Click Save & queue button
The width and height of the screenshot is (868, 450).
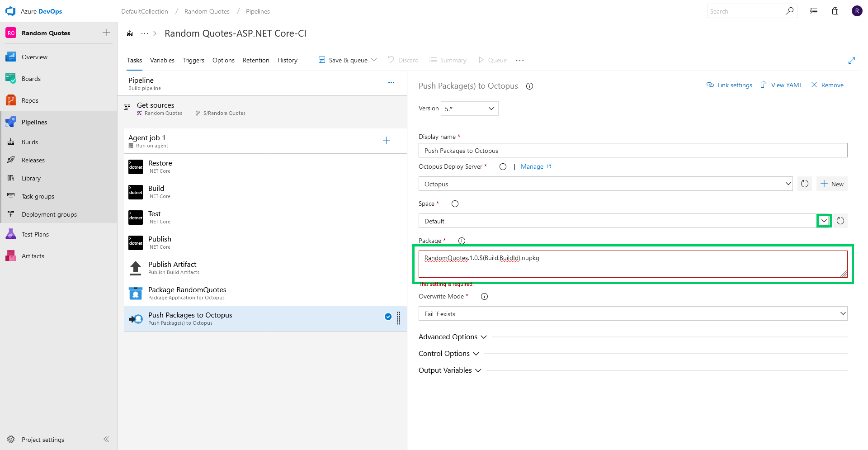pyautogui.click(x=343, y=60)
